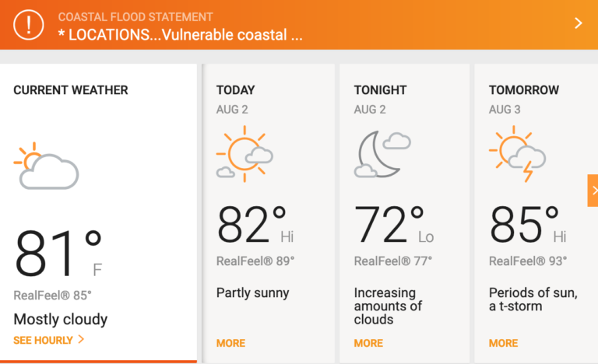Select the Tonight card heading

[x=380, y=90]
